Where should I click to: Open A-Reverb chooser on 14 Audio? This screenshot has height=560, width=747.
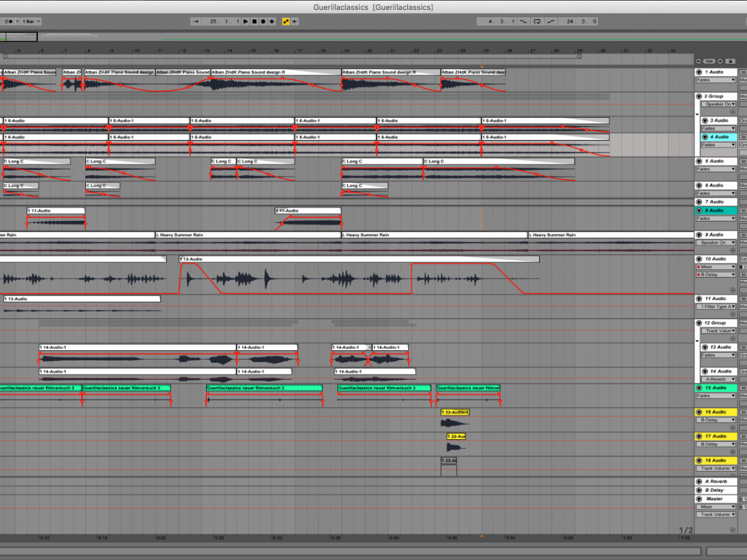pos(719,379)
